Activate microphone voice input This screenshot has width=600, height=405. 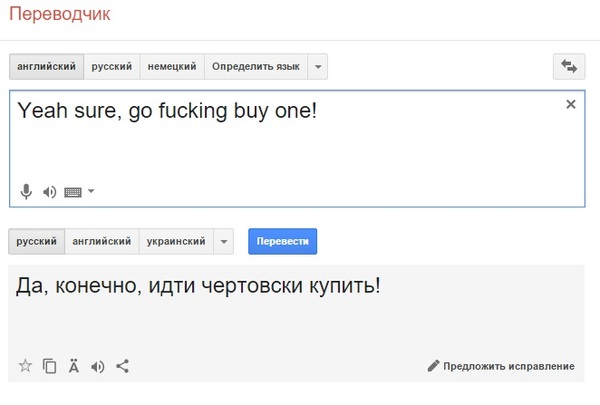tap(26, 191)
